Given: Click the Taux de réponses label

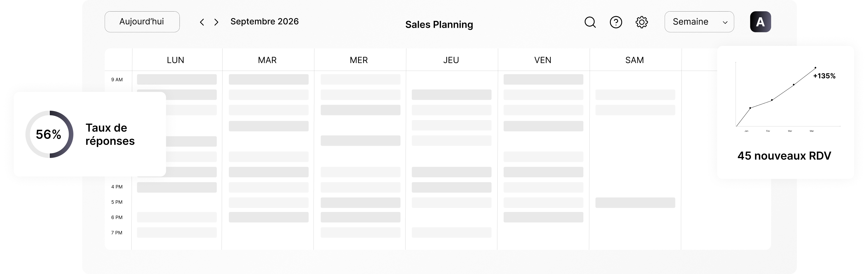Looking at the screenshot, I should pyautogui.click(x=110, y=134).
